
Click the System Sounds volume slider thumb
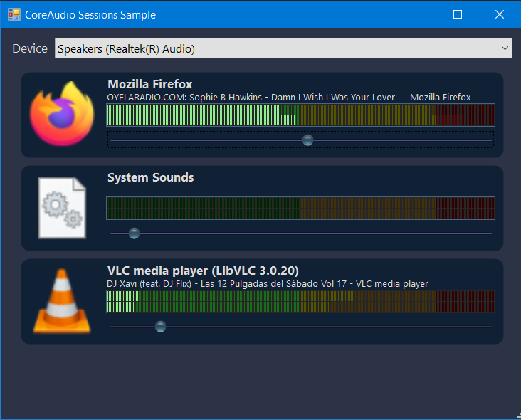pyautogui.click(x=135, y=233)
